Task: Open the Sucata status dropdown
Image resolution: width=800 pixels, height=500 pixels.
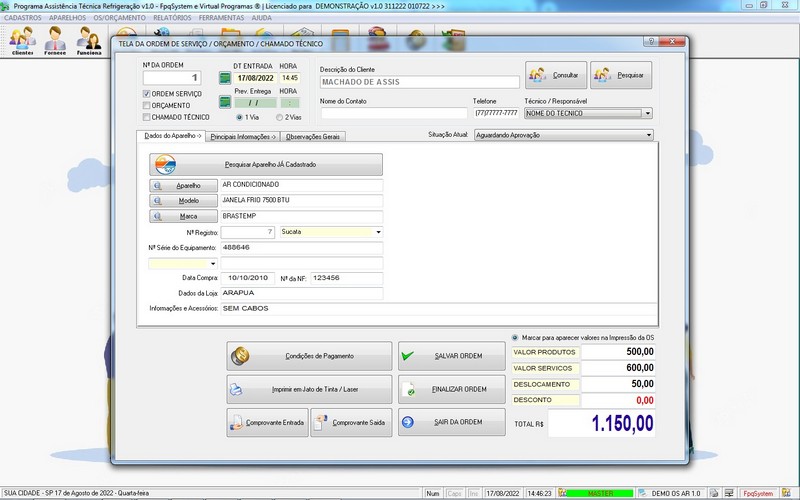Action: [x=378, y=232]
